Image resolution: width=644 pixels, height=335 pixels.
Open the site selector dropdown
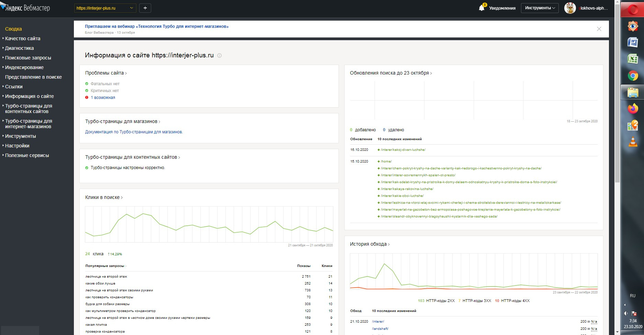(x=105, y=8)
